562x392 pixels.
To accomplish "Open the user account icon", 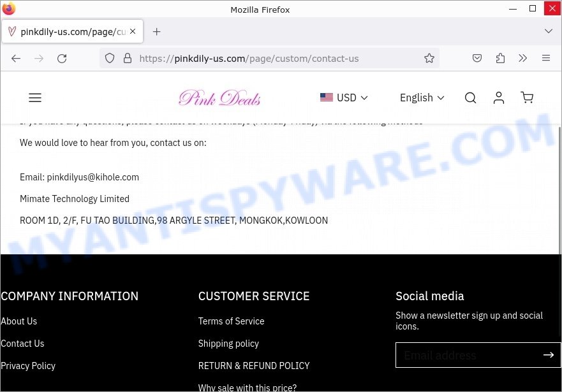I will (x=499, y=98).
